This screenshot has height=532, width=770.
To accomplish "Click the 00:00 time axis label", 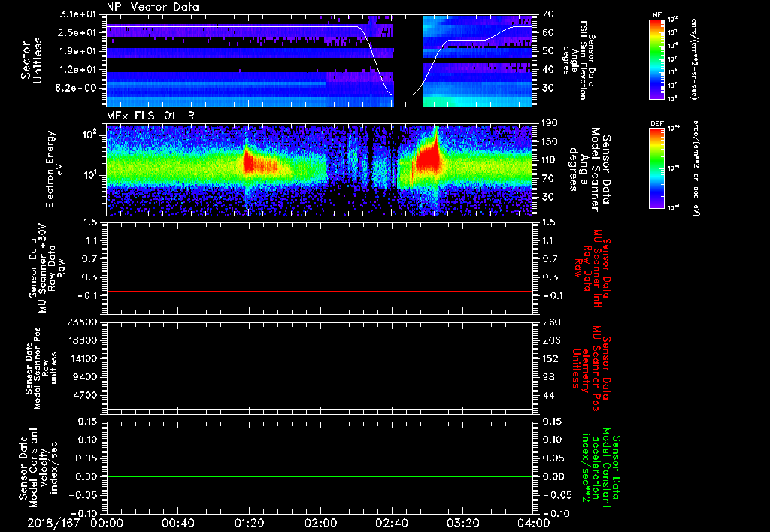I will [x=107, y=523].
